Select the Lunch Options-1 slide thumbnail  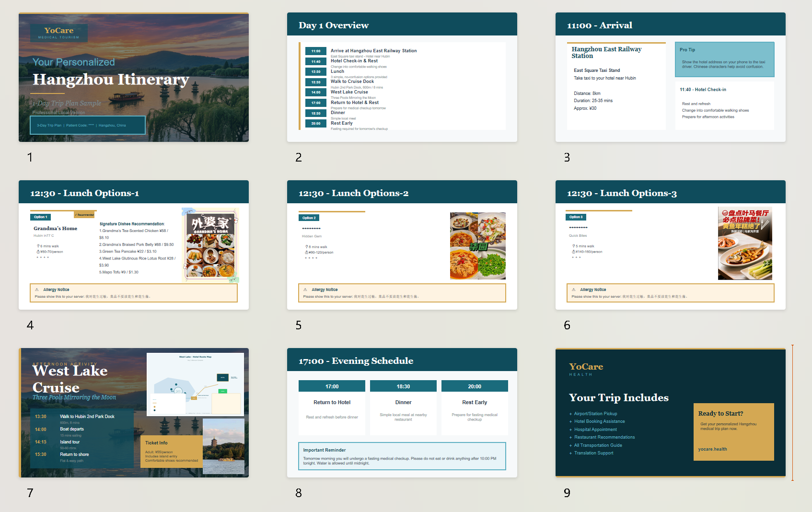point(134,245)
